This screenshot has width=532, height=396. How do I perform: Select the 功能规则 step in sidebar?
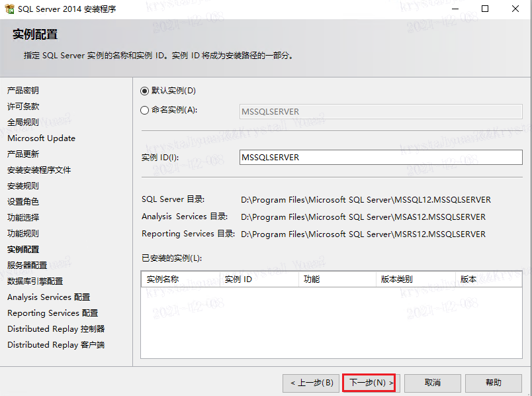23,233
